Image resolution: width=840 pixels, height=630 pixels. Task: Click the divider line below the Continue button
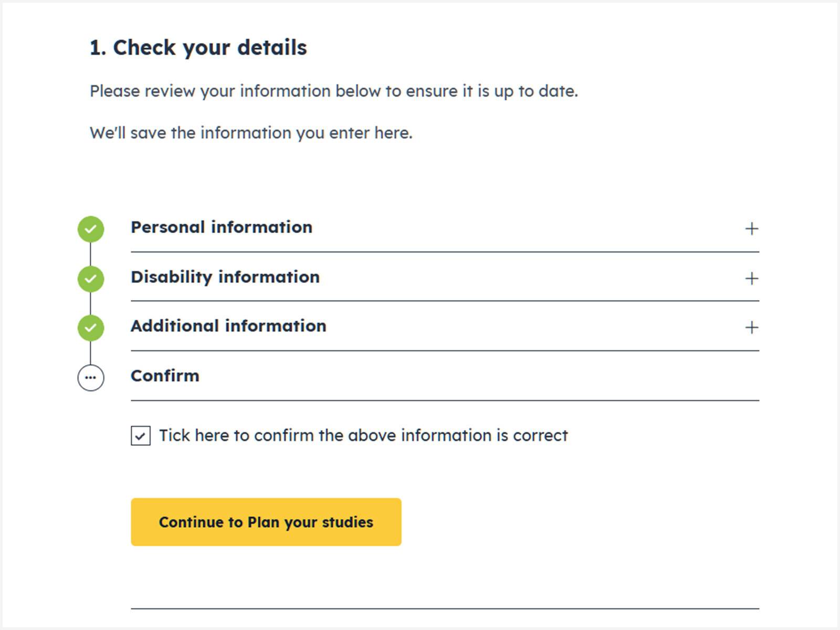coord(445,608)
